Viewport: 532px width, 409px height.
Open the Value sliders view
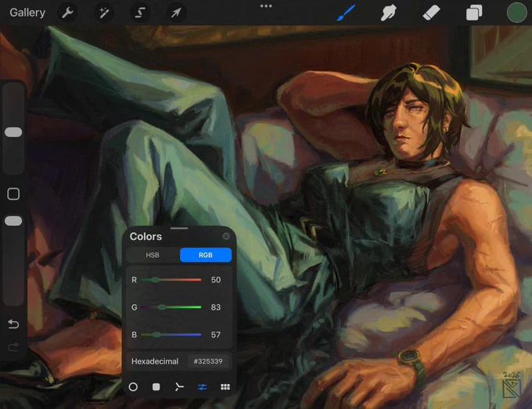click(x=202, y=387)
